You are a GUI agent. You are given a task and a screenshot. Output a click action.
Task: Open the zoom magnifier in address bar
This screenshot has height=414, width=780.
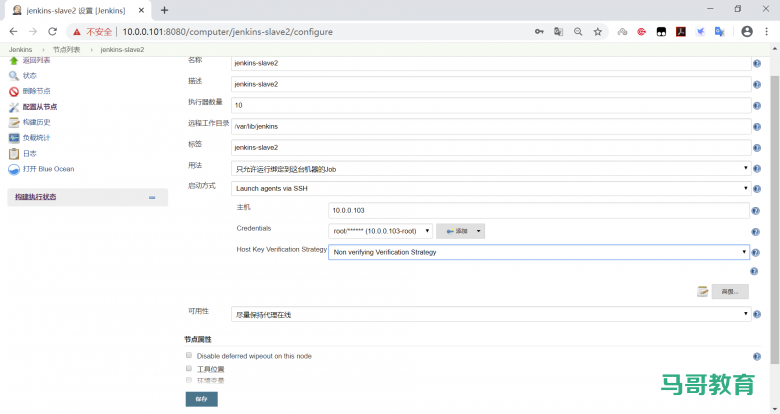578,31
